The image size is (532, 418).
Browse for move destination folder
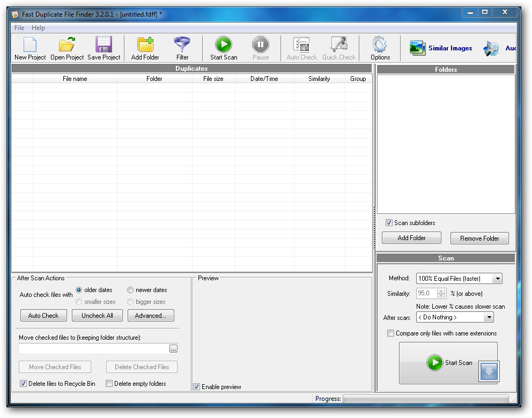(x=173, y=348)
